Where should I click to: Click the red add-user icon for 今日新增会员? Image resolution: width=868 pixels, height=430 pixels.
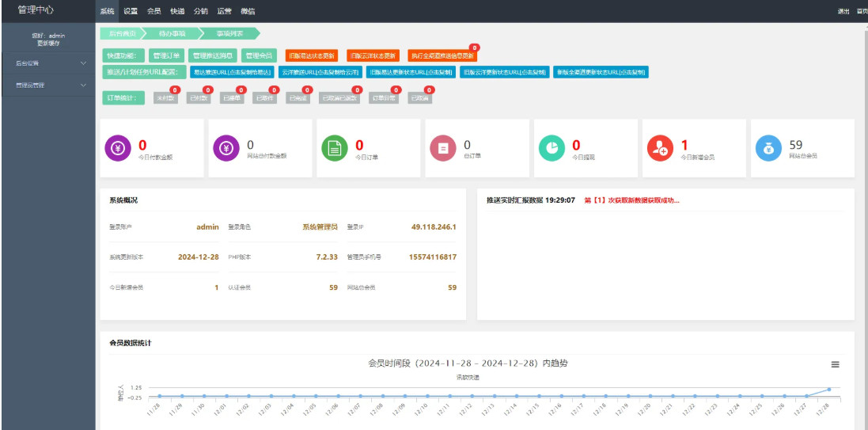pyautogui.click(x=660, y=148)
